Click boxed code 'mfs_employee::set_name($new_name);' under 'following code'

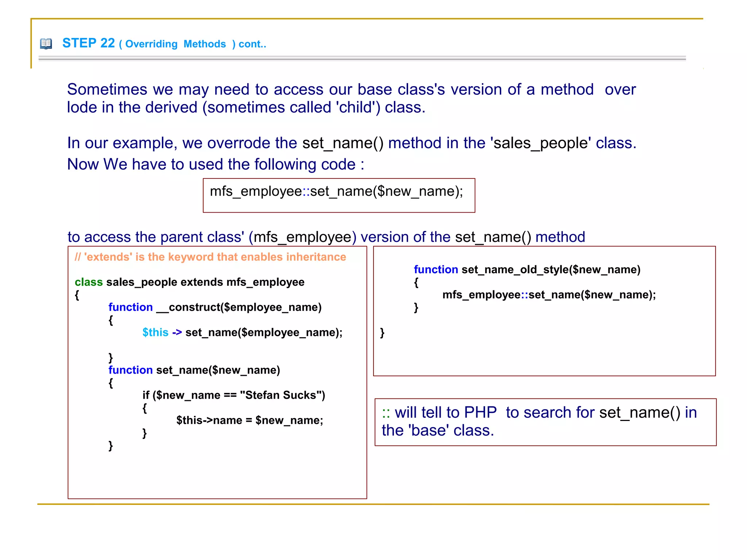pyautogui.click(x=336, y=192)
